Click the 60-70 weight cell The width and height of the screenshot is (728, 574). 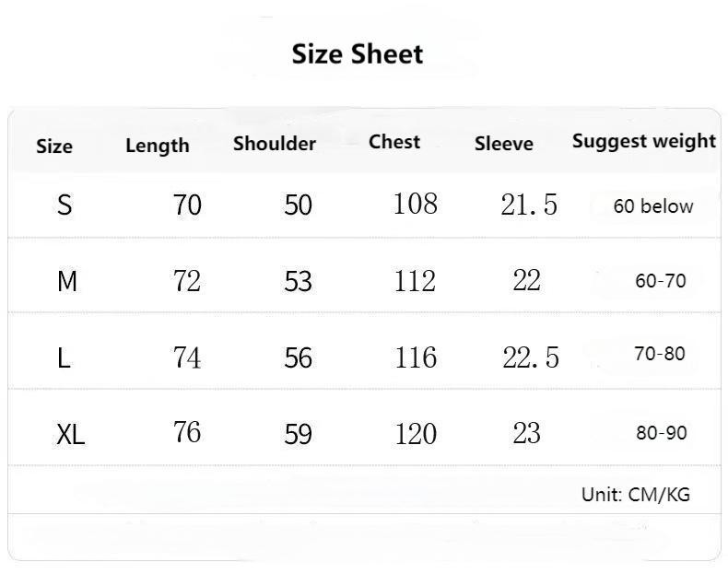(661, 281)
